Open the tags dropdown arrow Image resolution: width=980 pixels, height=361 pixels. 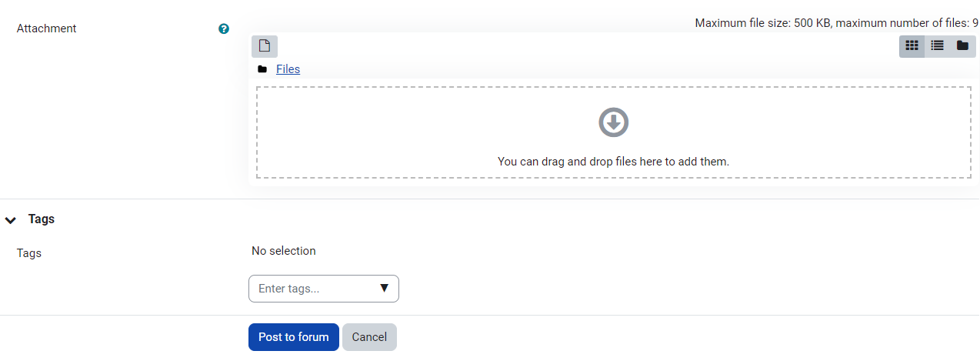click(385, 289)
